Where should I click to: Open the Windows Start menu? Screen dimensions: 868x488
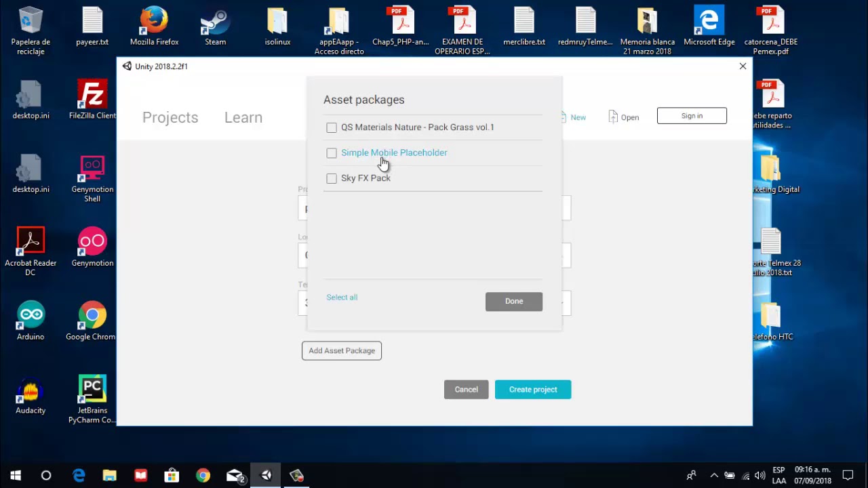click(x=16, y=475)
